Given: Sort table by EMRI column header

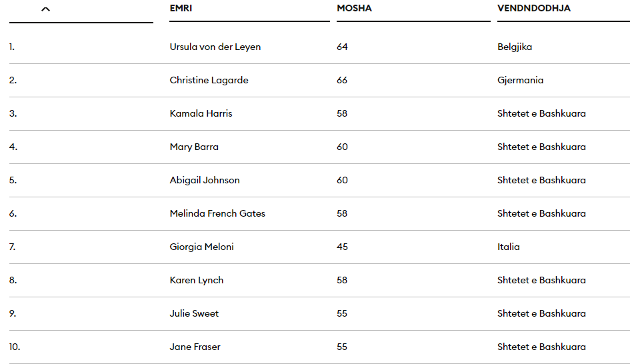Looking at the screenshot, I should [181, 9].
